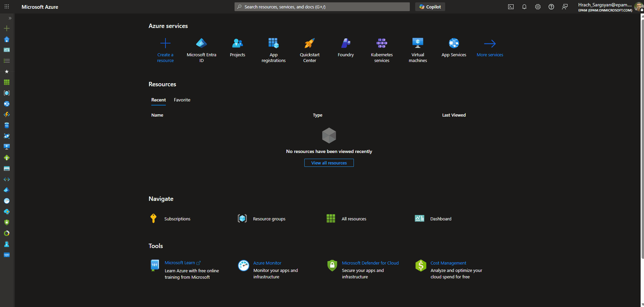The width and height of the screenshot is (644, 307).
Task: Open App registrations from Azure services
Action: coord(273,47)
